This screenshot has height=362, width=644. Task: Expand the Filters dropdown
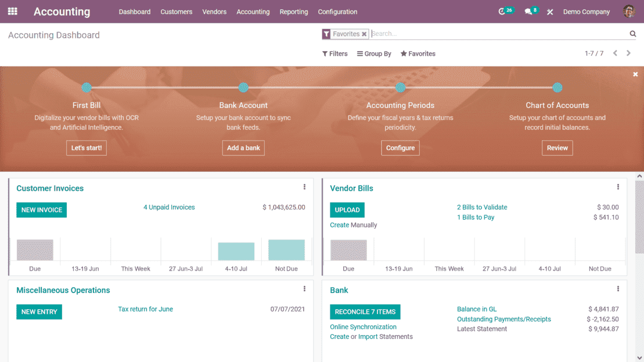pos(334,54)
